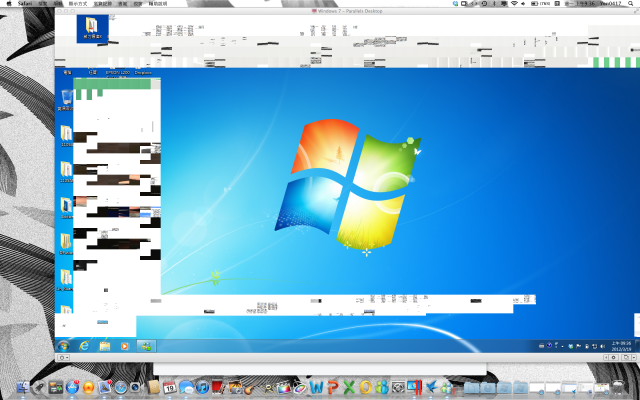640x400 pixels.
Task: Open Windows Explorer folder icon on taskbar
Action: [105, 346]
